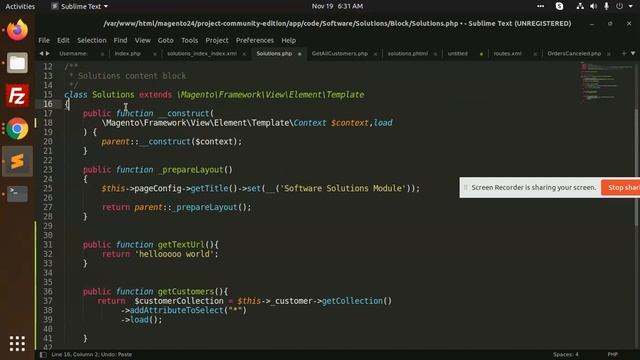Click unsaved dot on untitled tab
Screen dimensions: 640x360
point(481,54)
